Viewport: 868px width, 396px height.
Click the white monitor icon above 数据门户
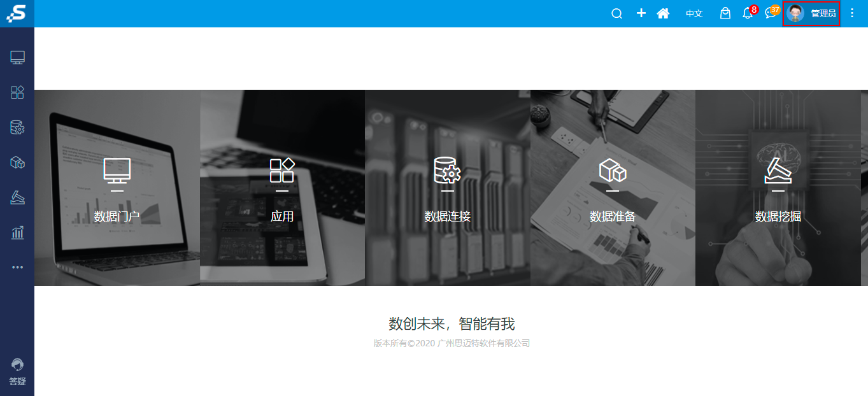[x=117, y=171]
